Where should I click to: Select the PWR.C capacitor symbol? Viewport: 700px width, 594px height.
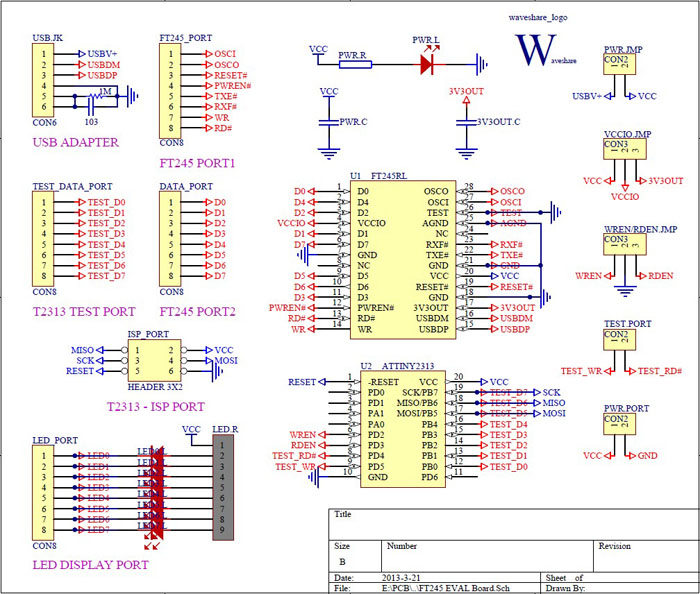tap(329, 122)
